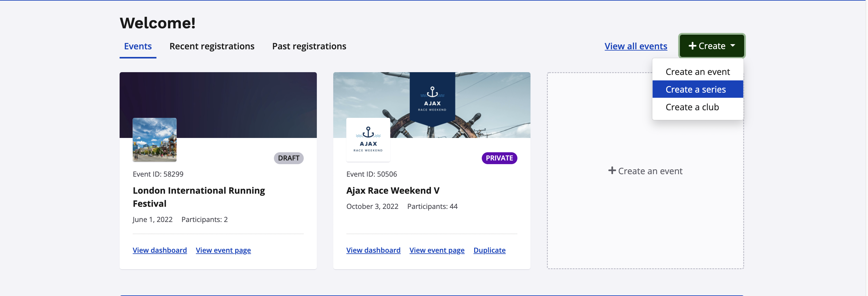Click the plus icon on Create button

(x=692, y=46)
